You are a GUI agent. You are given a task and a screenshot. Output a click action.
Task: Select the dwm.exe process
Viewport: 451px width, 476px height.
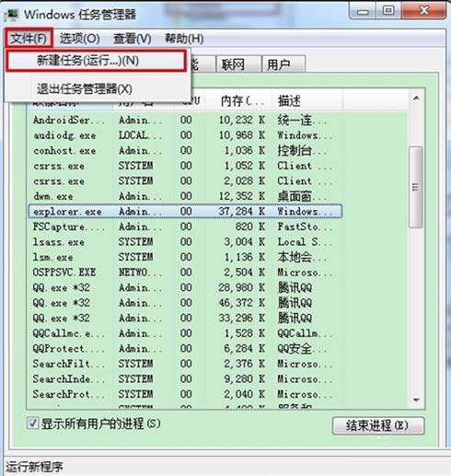pos(185,196)
